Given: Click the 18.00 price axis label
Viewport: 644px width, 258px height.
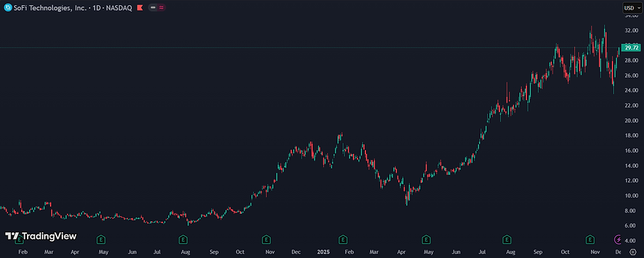Looking at the screenshot, I should point(631,136).
